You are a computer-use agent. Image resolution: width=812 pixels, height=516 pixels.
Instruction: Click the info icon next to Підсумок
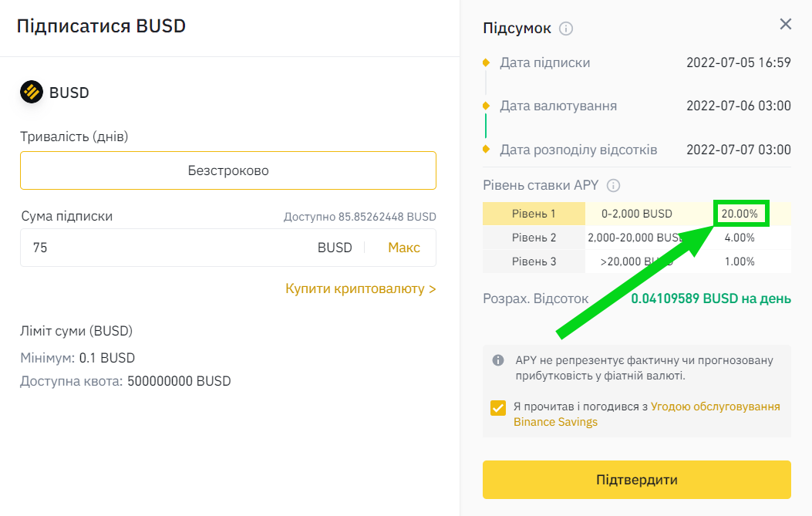(x=566, y=29)
